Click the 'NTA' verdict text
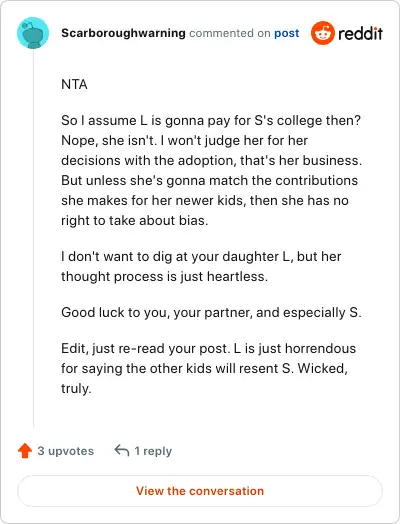This screenshot has height=524, width=400. click(x=74, y=84)
